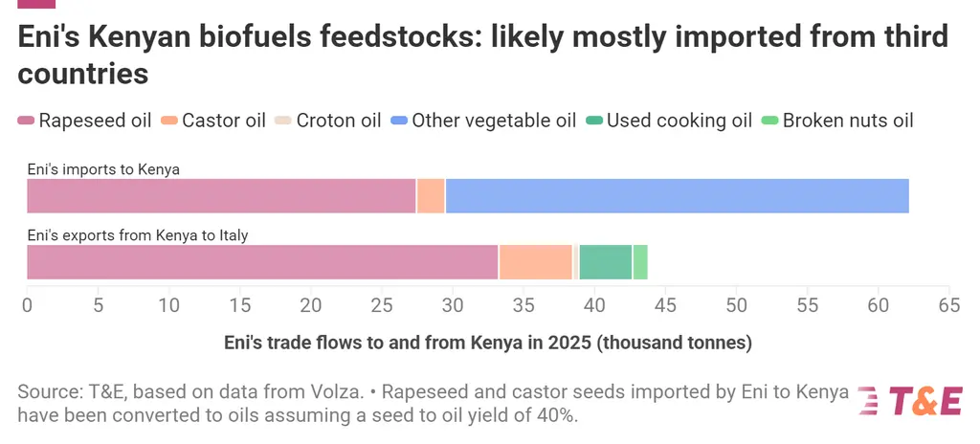Viewport: 980px width, 444px height.
Task: Click the castor oil segment in exports bar
Action: click(535, 262)
